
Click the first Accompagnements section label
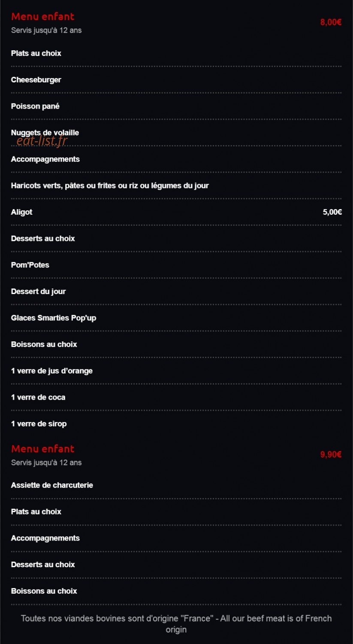45,159
